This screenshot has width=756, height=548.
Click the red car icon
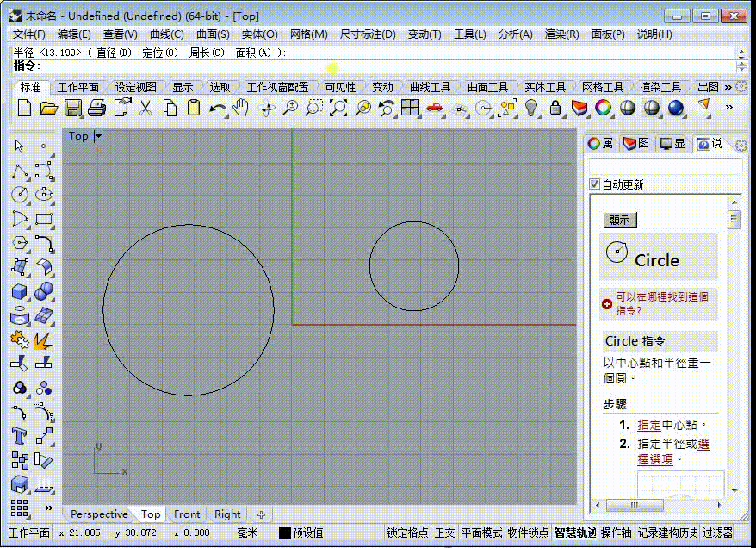click(435, 108)
